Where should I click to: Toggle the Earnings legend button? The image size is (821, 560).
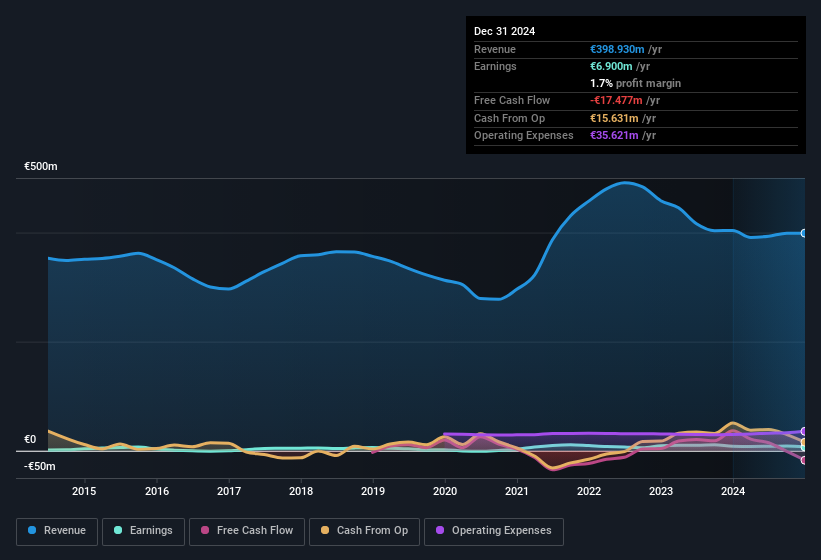(143, 531)
